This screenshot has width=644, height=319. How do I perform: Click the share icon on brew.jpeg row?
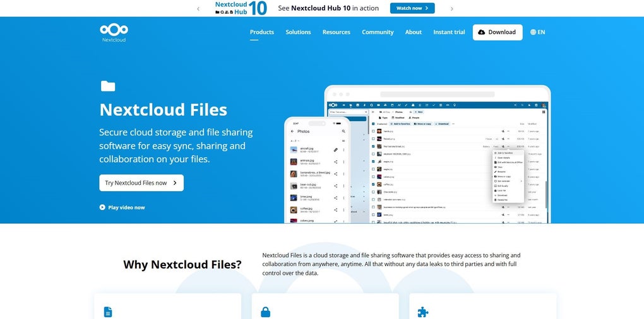tap(335, 198)
